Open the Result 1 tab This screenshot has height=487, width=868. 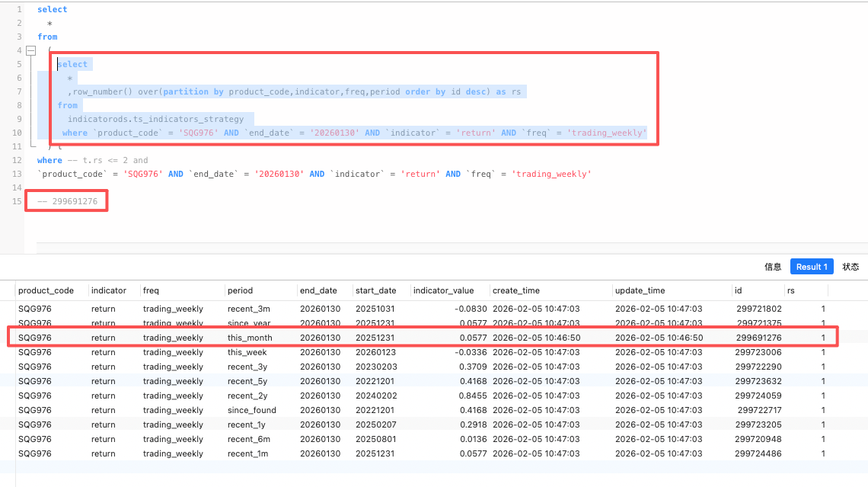(812, 267)
